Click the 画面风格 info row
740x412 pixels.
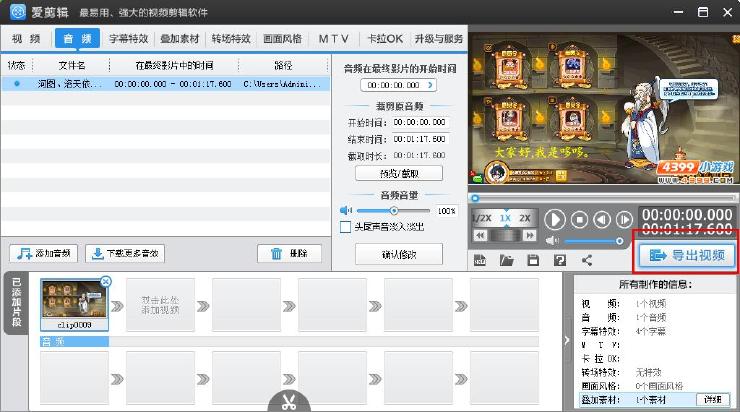pyautogui.click(x=655, y=386)
